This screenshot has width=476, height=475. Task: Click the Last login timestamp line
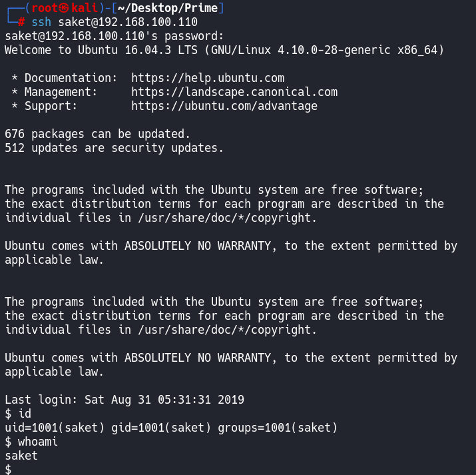(x=124, y=400)
